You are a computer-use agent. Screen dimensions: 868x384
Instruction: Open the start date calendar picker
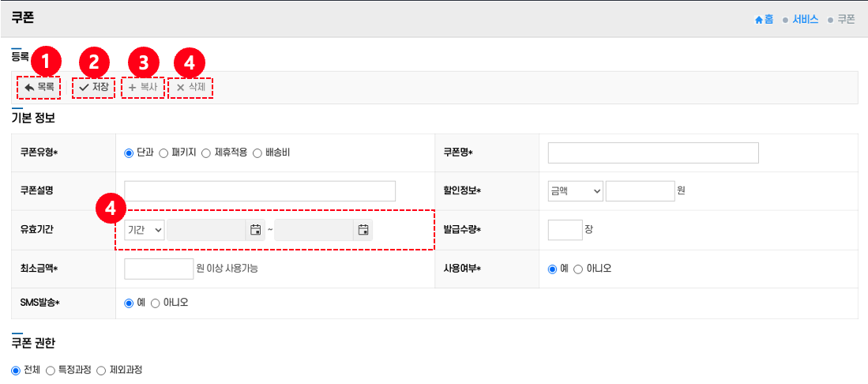[x=255, y=230]
